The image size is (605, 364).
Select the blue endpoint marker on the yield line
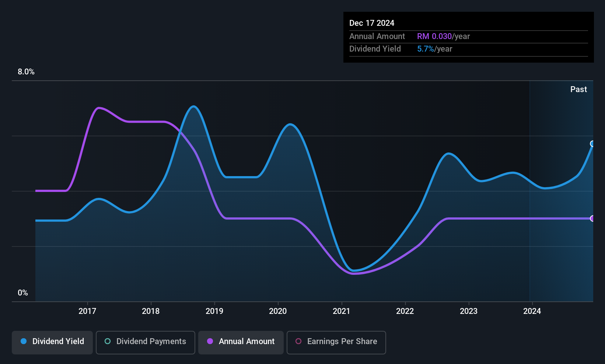592,144
